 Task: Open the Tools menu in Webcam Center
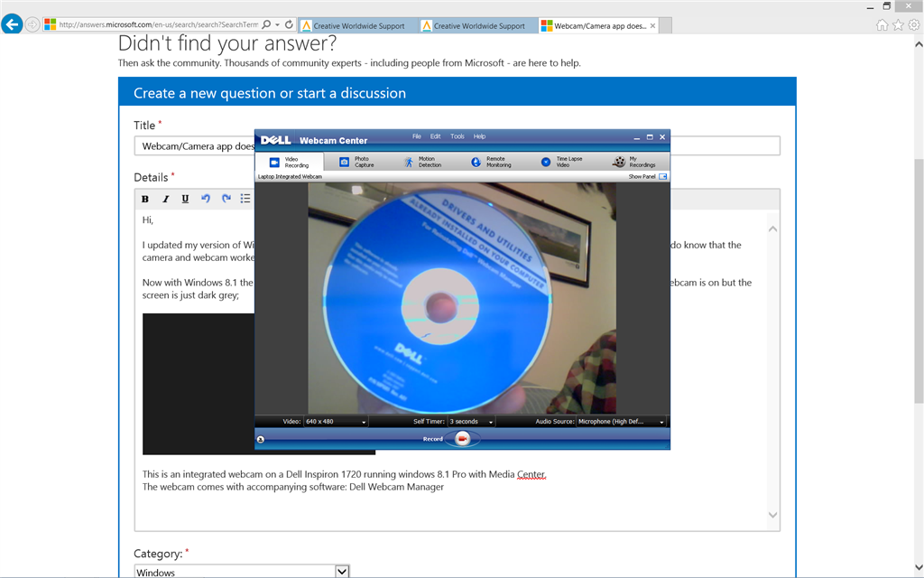tap(457, 136)
